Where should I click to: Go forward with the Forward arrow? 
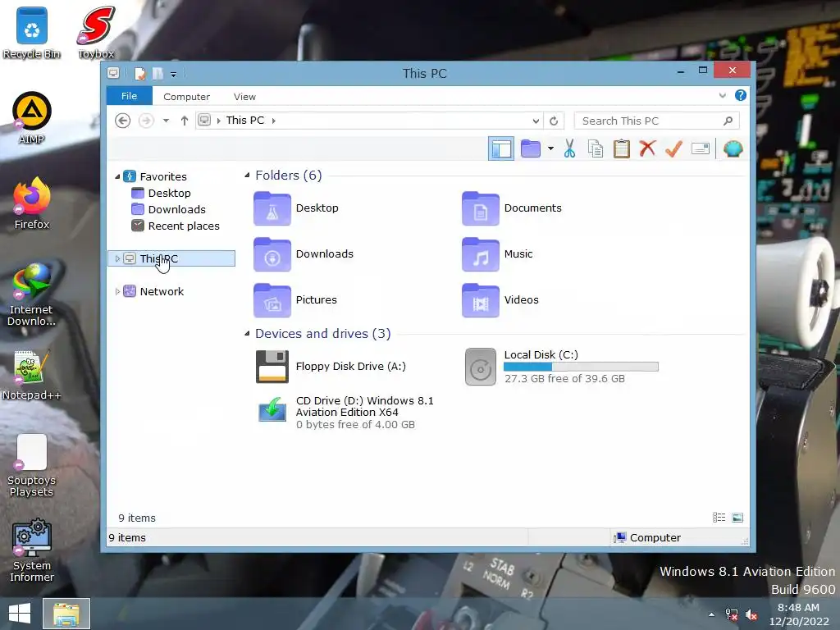pos(146,121)
